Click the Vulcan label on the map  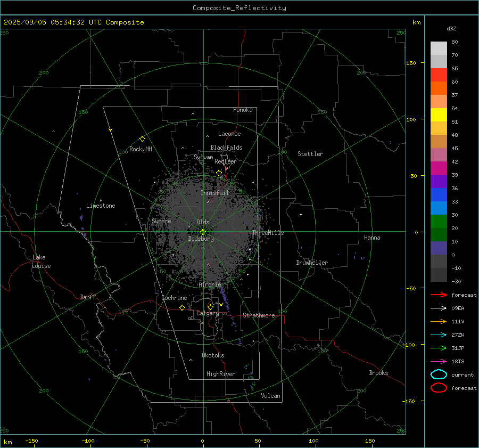coord(270,396)
